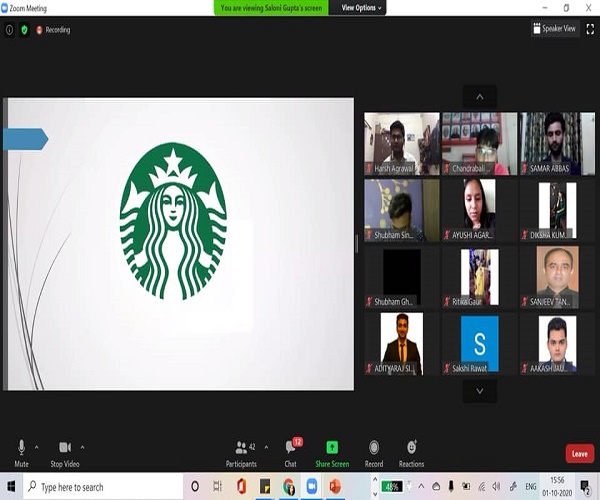Screen dimensions: 600x500
Task: Expand arrow next to Participants
Action: [x=266, y=447]
